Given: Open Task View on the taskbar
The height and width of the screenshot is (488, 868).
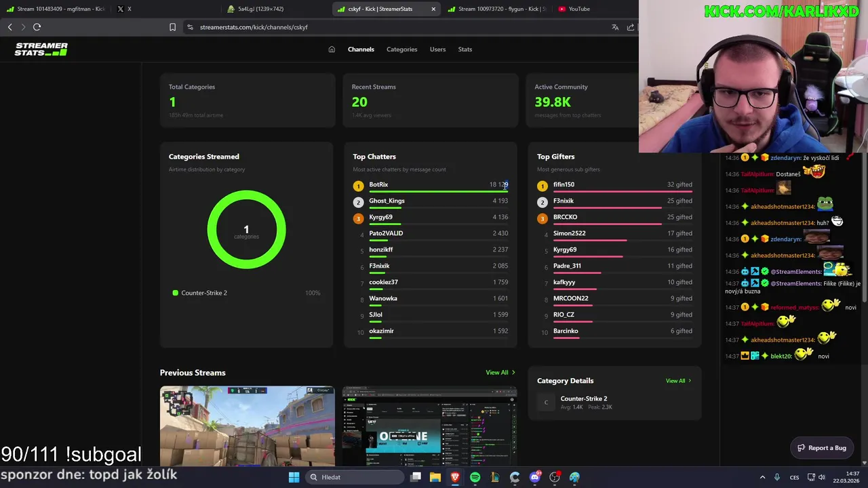Looking at the screenshot, I should point(416,477).
